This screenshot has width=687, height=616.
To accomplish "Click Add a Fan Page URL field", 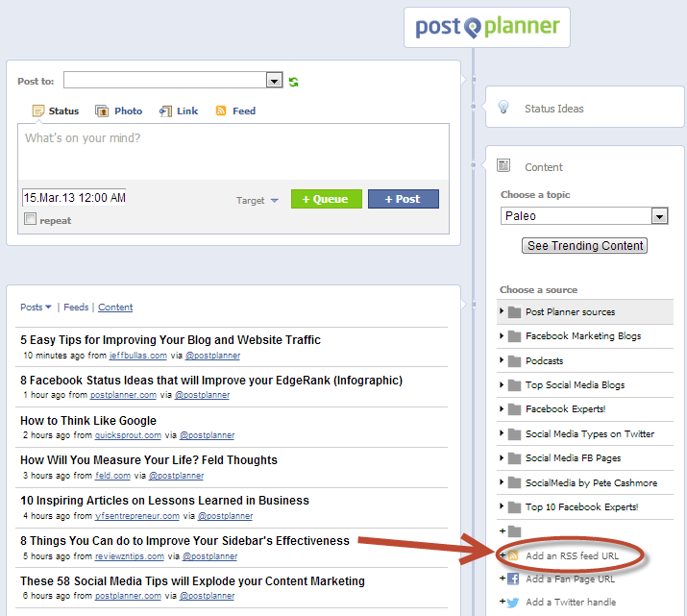I will pos(570,579).
